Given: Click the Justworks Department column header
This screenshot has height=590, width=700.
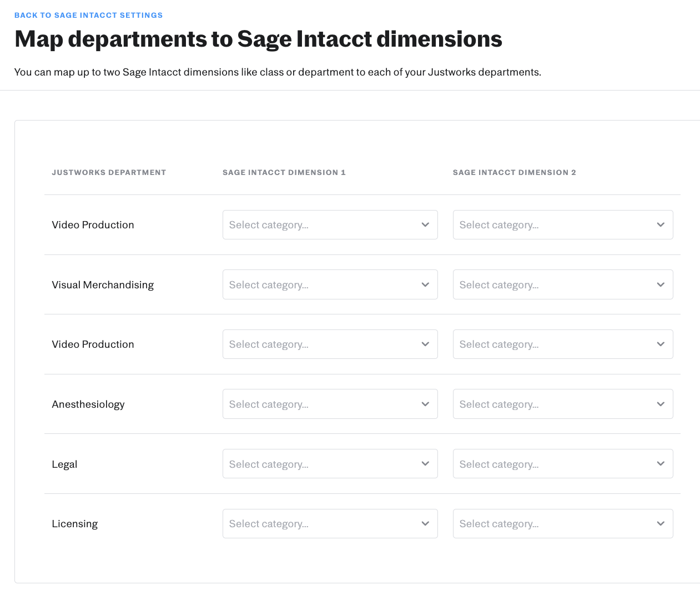Looking at the screenshot, I should [x=109, y=172].
